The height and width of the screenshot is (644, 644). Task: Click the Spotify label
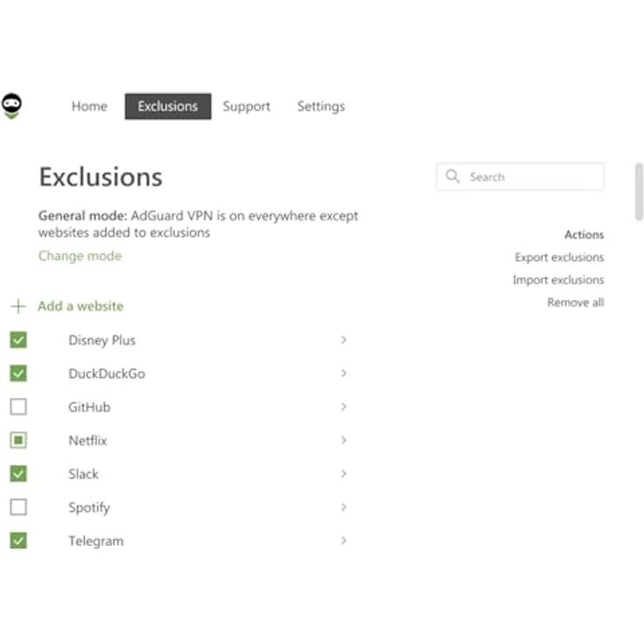pyautogui.click(x=89, y=508)
